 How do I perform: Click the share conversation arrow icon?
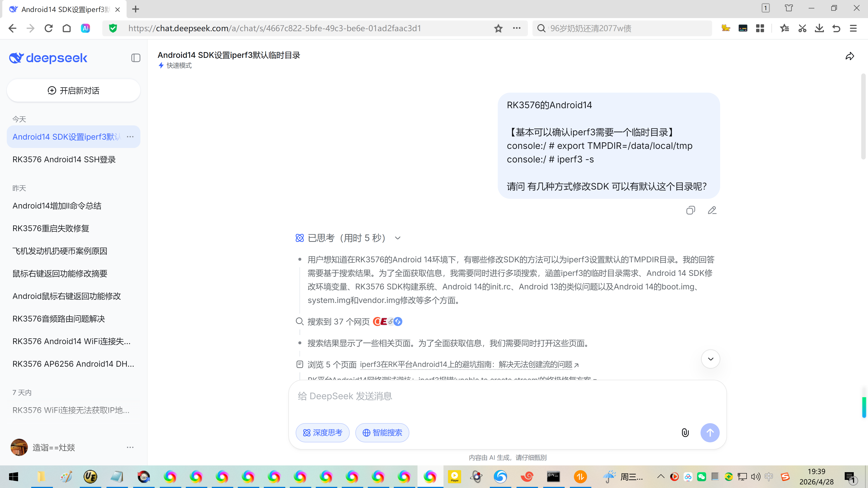click(849, 56)
